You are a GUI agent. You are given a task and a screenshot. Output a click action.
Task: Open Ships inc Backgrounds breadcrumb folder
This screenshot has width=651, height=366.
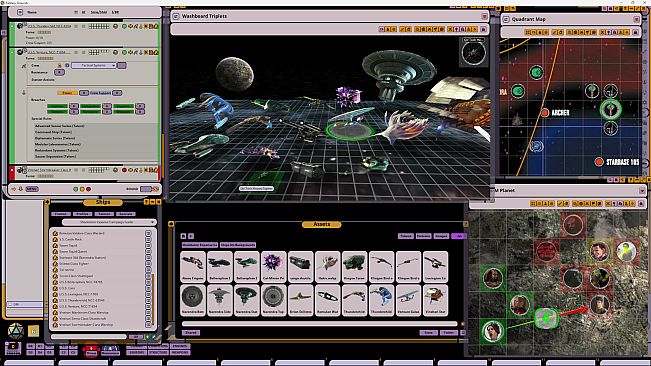pos(238,245)
